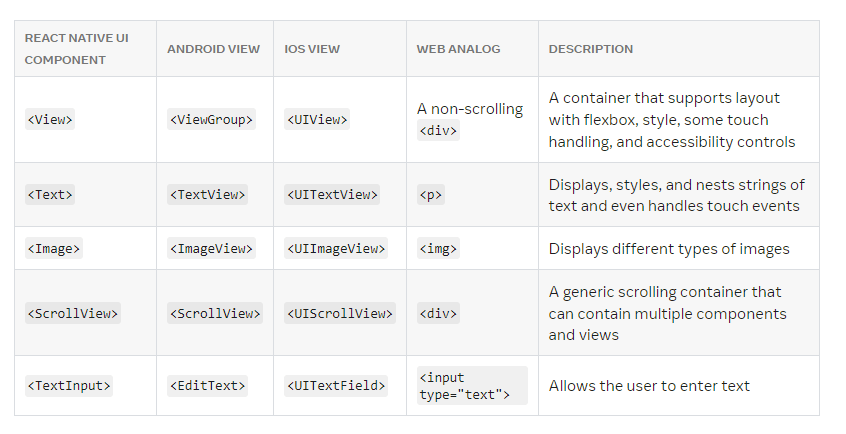Click 'A non-scrolling' web analog text
This screenshot has height=434, width=846.
pyautogui.click(x=470, y=109)
